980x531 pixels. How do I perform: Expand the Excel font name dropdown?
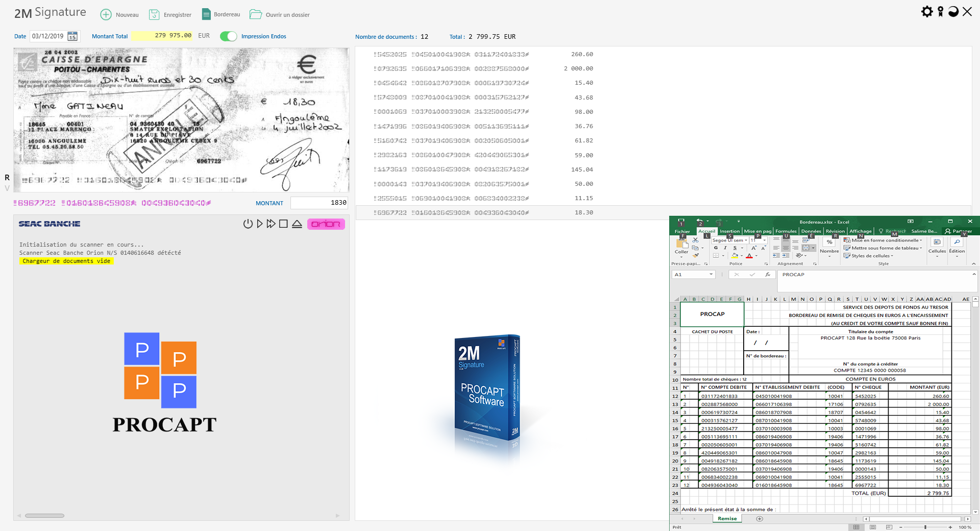(x=746, y=240)
